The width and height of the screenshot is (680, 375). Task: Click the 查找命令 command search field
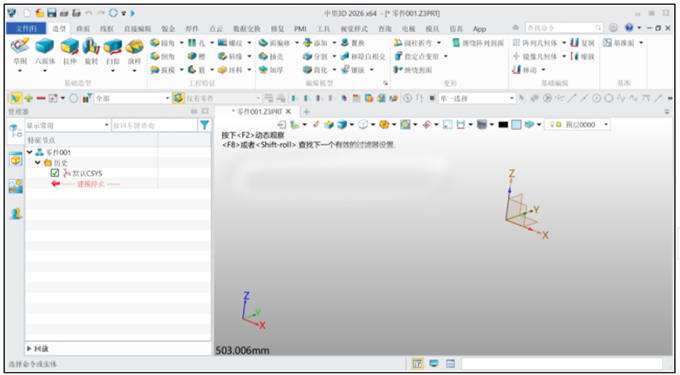pyautogui.click(x=564, y=28)
